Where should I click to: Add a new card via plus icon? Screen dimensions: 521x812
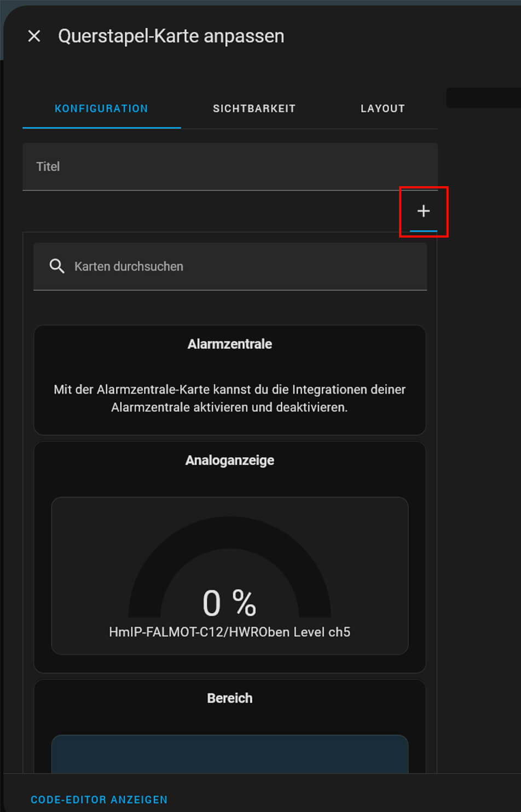pos(424,211)
